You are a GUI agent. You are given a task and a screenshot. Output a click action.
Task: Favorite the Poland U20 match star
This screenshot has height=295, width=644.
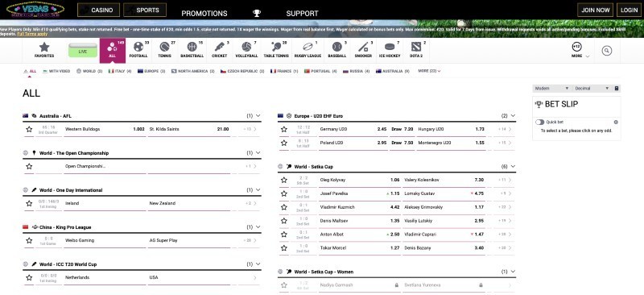[x=284, y=143]
